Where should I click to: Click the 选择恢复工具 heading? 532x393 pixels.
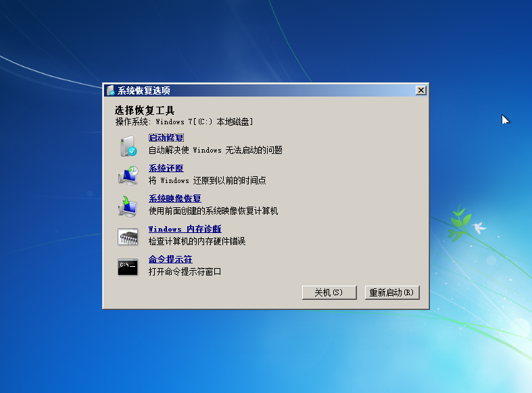coord(145,110)
